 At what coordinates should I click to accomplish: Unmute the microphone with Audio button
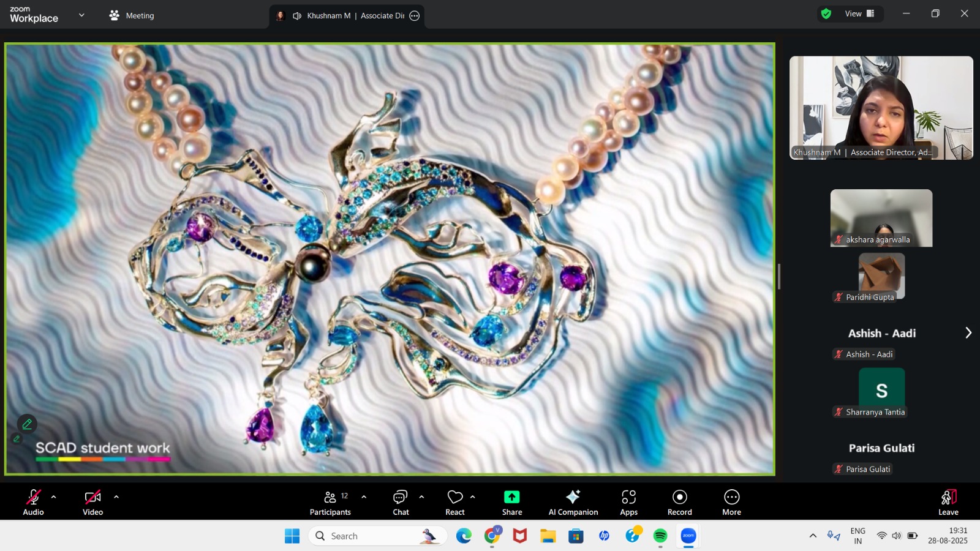point(33,502)
